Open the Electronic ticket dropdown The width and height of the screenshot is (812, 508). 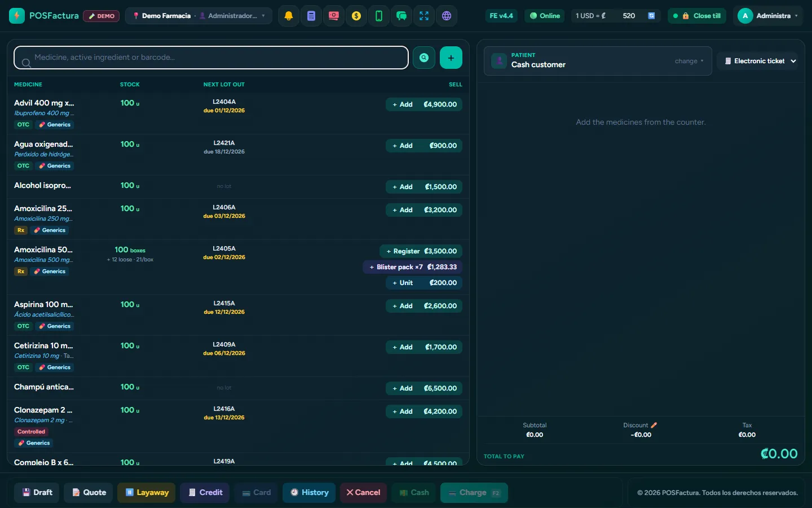tap(761, 61)
